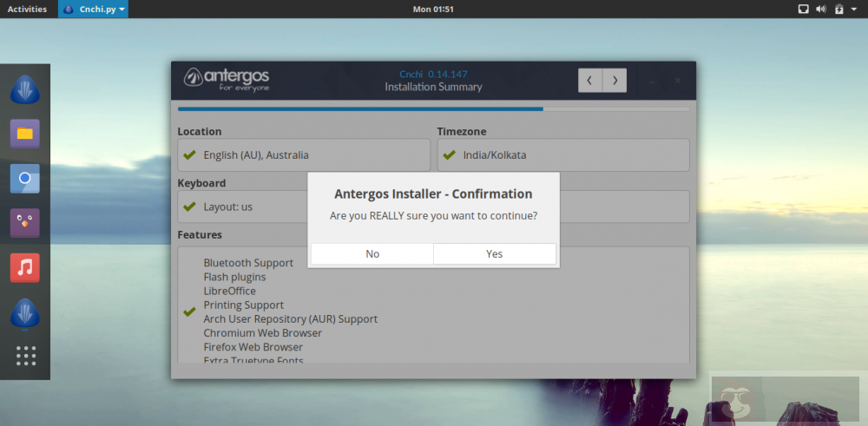This screenshot has width=868, height=426.
Task: Open the Activities overview
Action: point(27,9)
